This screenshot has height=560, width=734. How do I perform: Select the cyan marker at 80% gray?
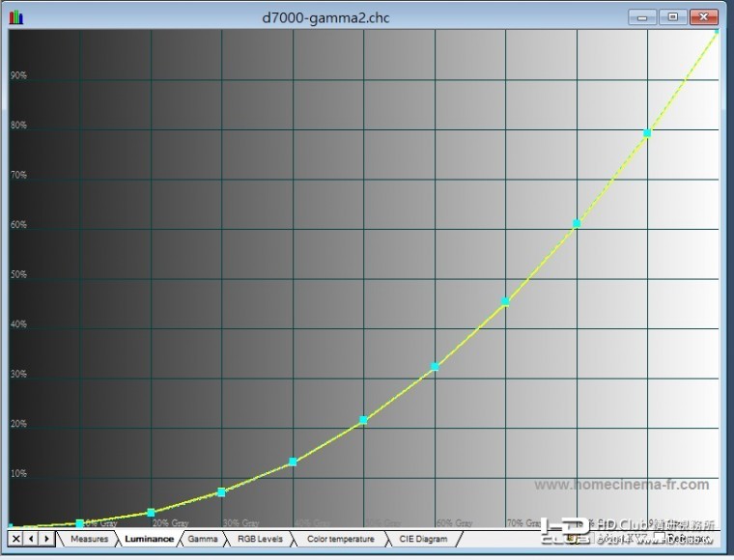[577, 223]
